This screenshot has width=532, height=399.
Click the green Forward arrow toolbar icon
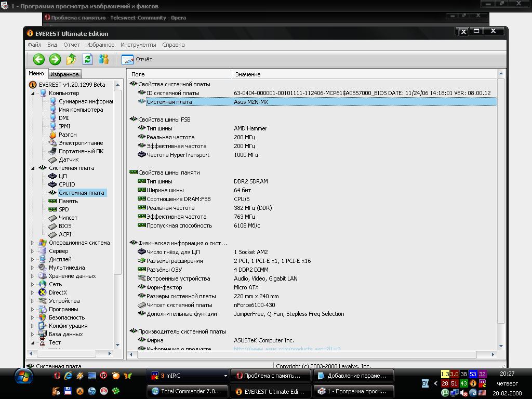coord(55,59)
